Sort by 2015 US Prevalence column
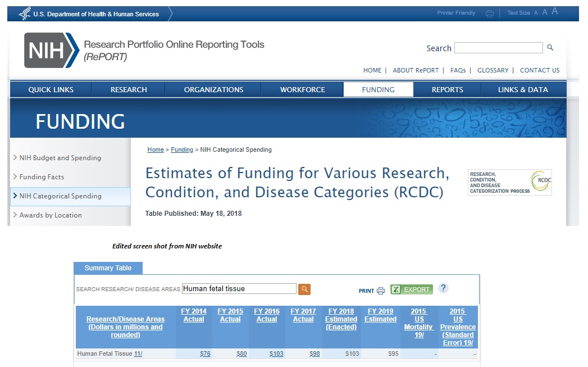588x367 pixels. (458, 327)
